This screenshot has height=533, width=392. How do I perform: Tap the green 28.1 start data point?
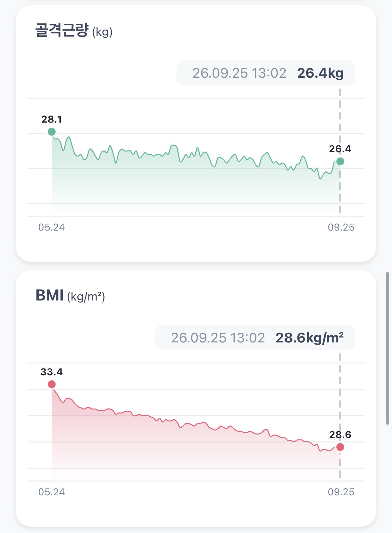pyautogui.click(x=52, y=132)
